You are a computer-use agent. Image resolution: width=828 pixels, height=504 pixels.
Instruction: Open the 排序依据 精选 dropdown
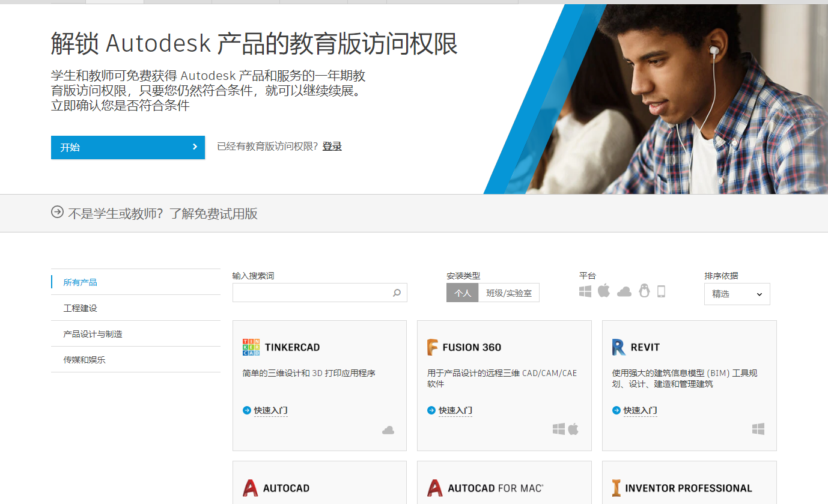coord(737,294)
